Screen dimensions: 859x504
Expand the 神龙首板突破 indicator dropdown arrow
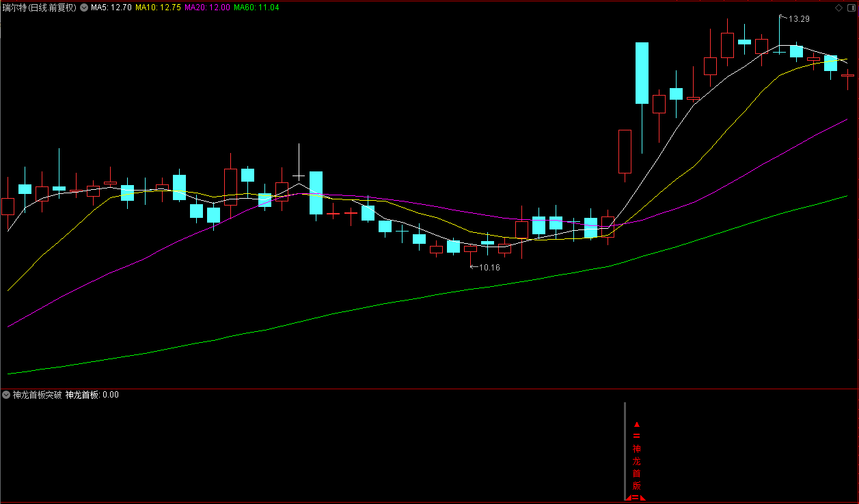6,395
